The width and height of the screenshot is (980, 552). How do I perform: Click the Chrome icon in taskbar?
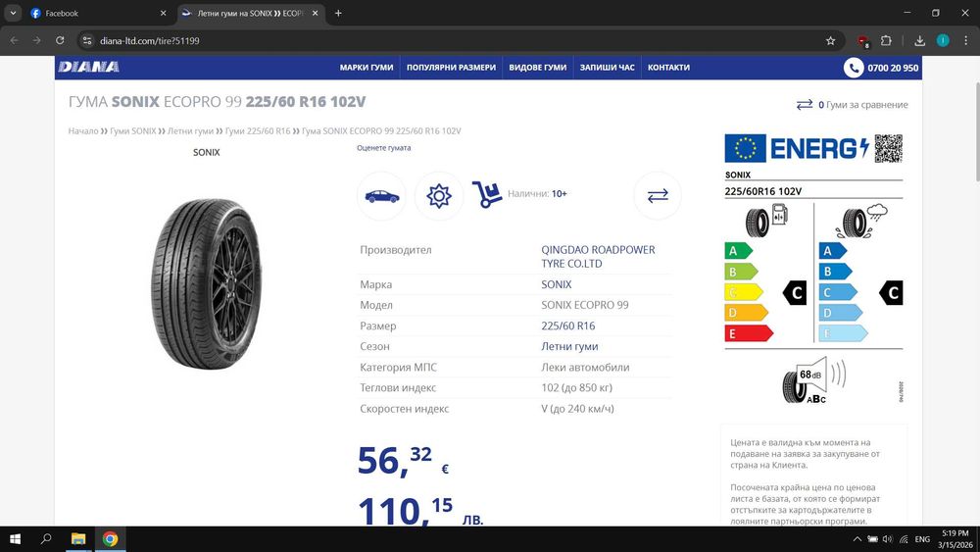click(x=110, y=539)
